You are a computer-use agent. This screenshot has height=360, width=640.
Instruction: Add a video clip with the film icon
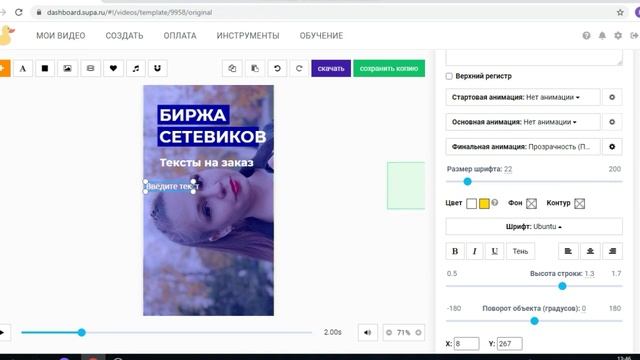(90, 69)
